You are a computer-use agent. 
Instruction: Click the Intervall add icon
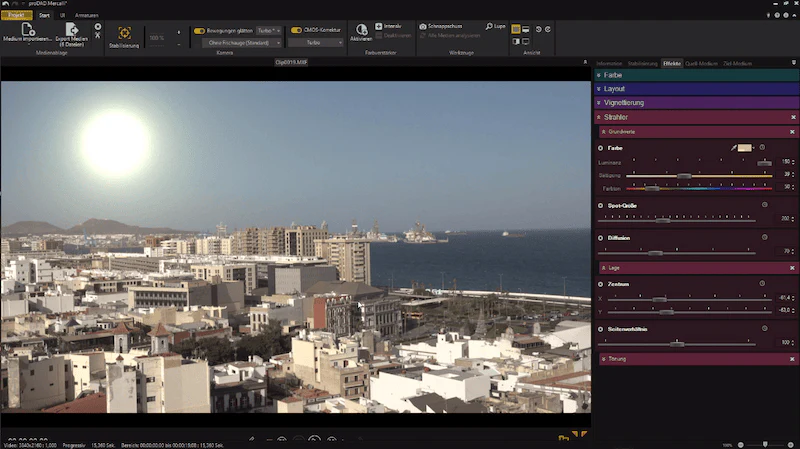click(x=379, y=26)
